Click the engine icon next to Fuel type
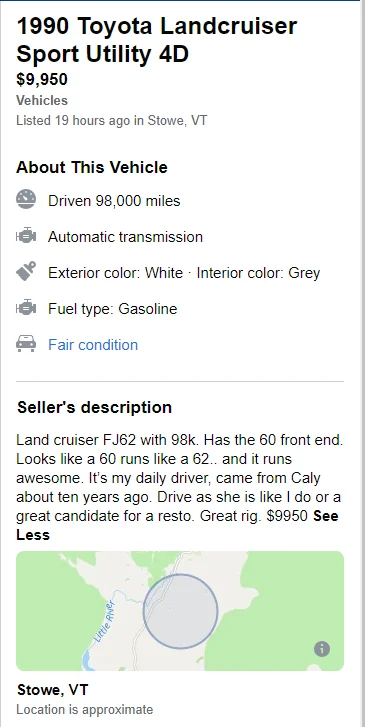 click(x=26, y=308)
